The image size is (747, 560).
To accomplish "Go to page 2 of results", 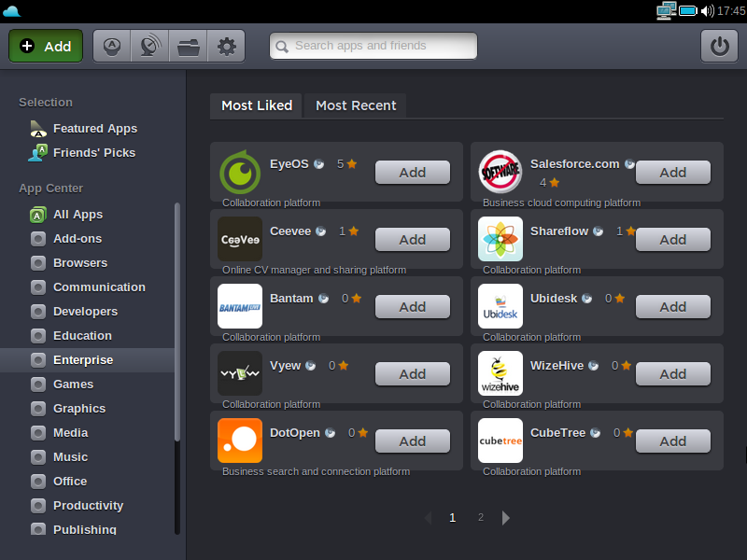I will [481, 517].
